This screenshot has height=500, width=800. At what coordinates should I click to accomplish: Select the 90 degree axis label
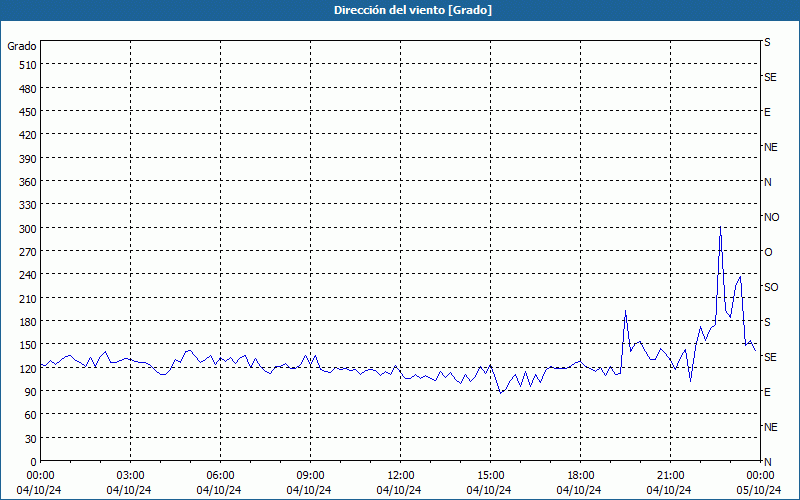coord(31,392)
